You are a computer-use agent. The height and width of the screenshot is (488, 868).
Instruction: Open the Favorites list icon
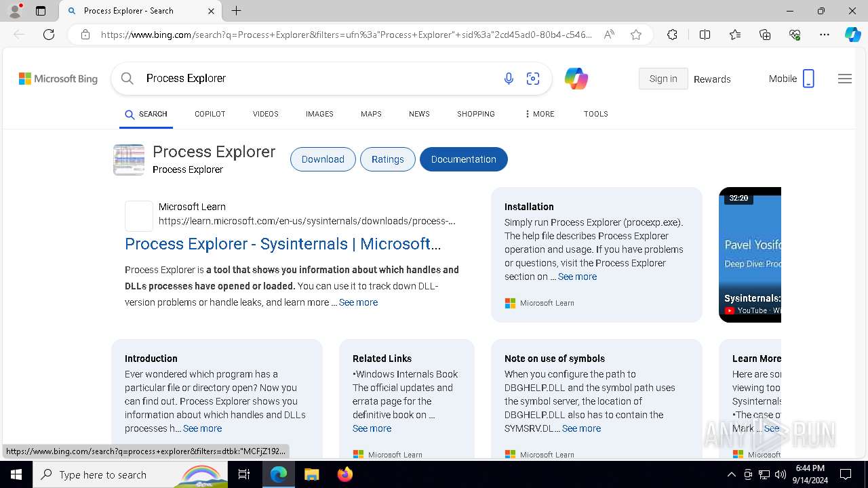coord(735,35)
